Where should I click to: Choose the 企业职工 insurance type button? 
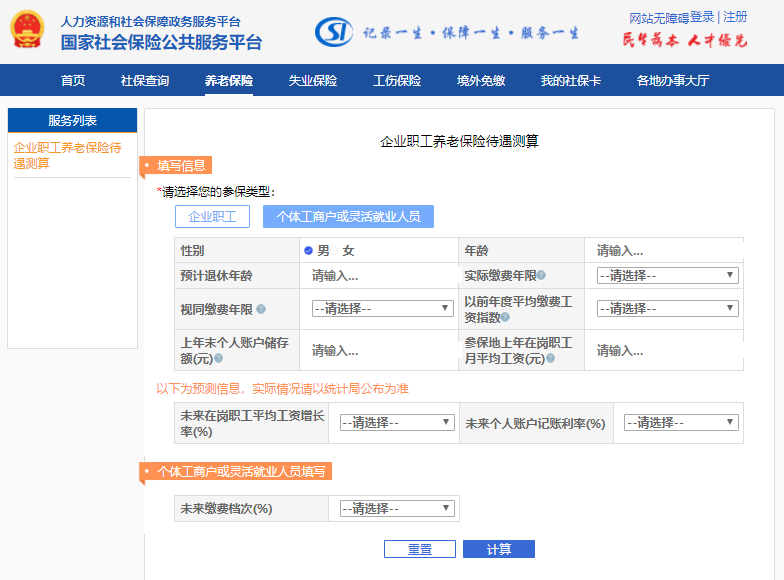click(x=212, y=216)
